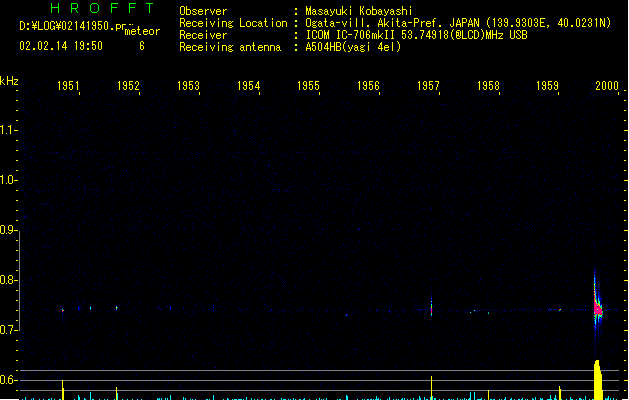Click the 1956 time axis marker
The height and width of the screenshot is (400, 629).
point(368,85)
